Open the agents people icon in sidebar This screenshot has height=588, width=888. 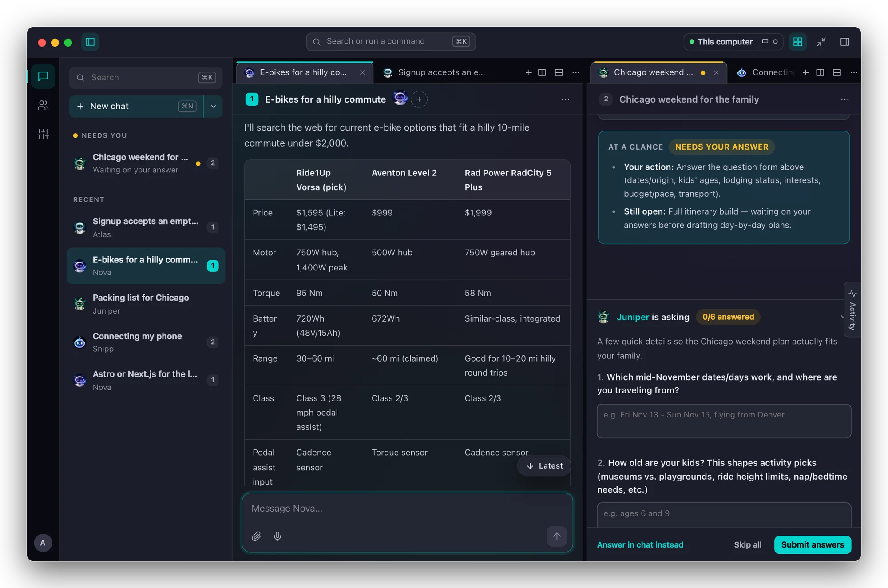(43, 105)
